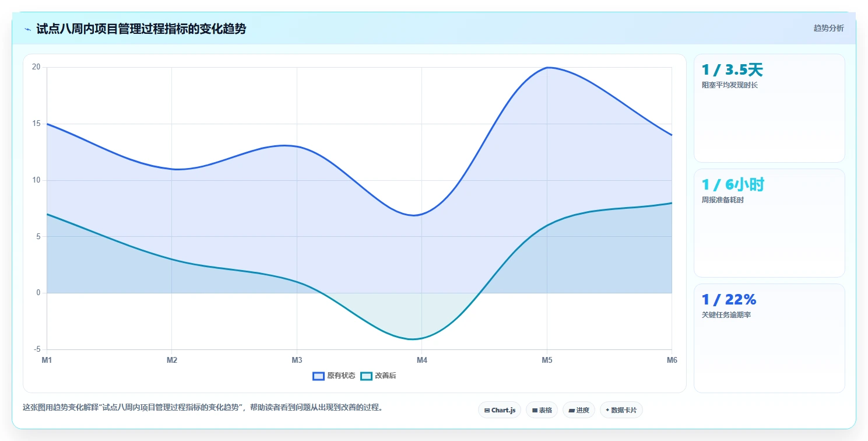Toggle the 原有状态 legend series
Viewport: 868px width, 441px height.
pyautogui.click(x=334, y=376)
